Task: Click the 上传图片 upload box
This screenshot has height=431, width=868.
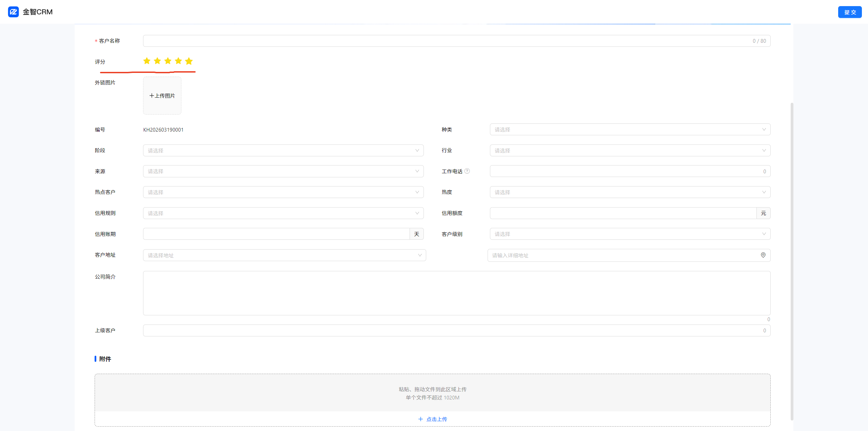Action: [162, 96]
